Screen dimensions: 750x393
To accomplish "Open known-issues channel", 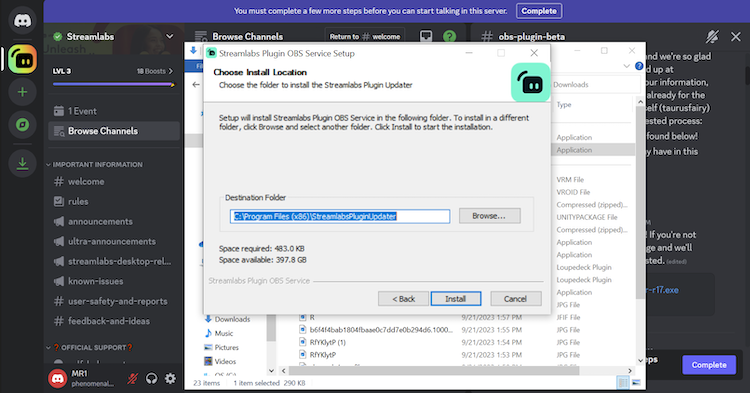I will click(114, 281).
